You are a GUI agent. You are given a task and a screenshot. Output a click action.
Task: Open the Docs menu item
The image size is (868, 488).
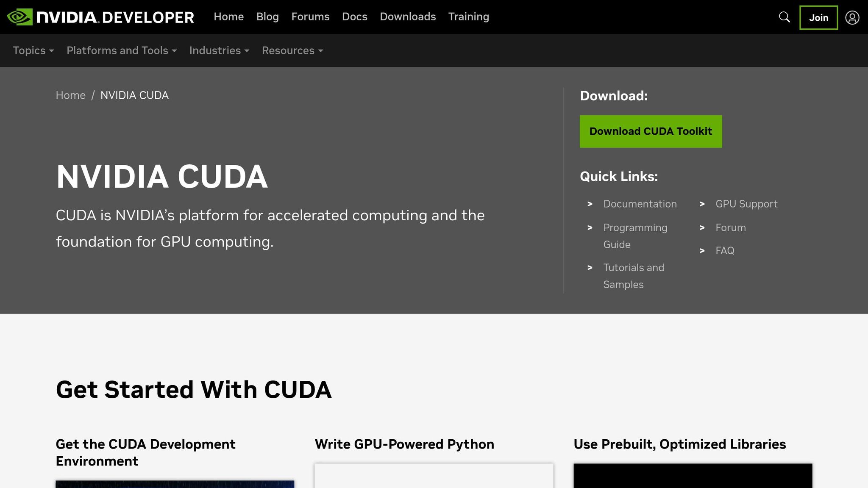(354, 17)
